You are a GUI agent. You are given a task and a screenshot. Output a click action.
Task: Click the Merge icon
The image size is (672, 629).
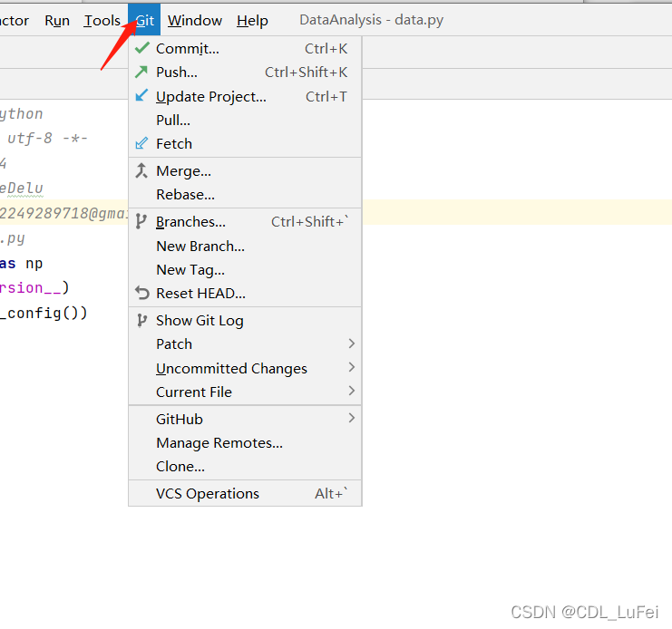click(x=141, y=170)
